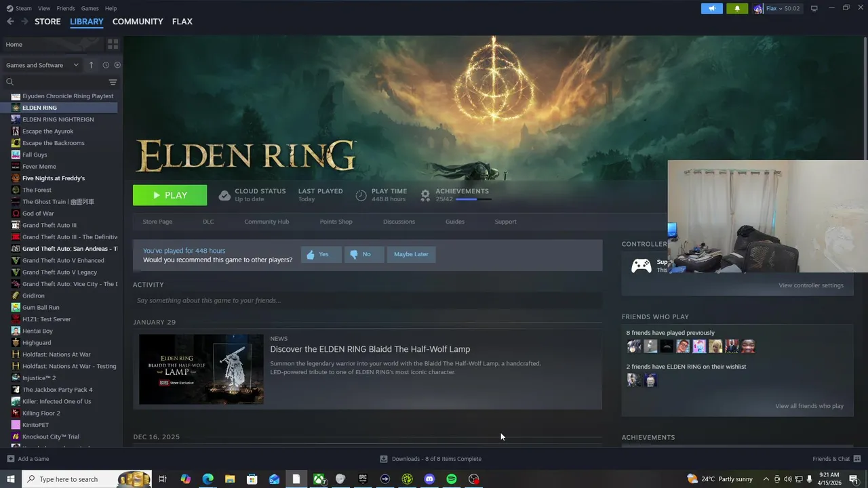Open View controller settings link
The width and height of the screenshot is (868, 488).
pyautogui.click(x=811, y=285)
